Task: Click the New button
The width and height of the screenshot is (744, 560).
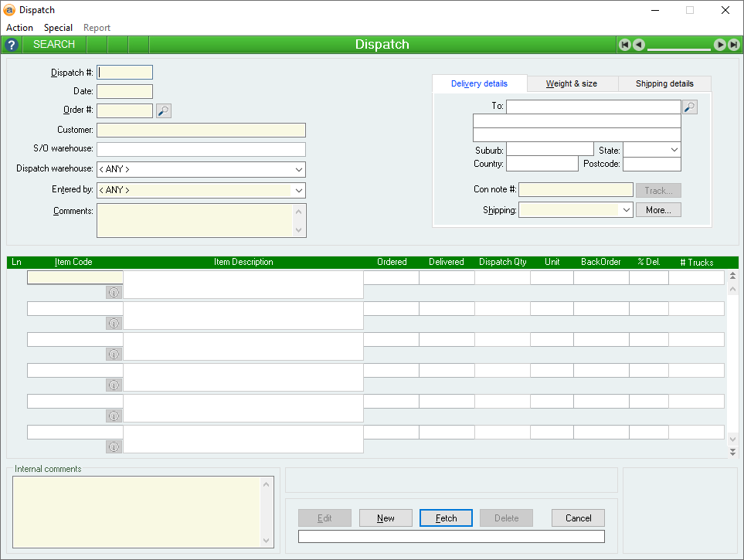Action: click(x=386, y=518)
